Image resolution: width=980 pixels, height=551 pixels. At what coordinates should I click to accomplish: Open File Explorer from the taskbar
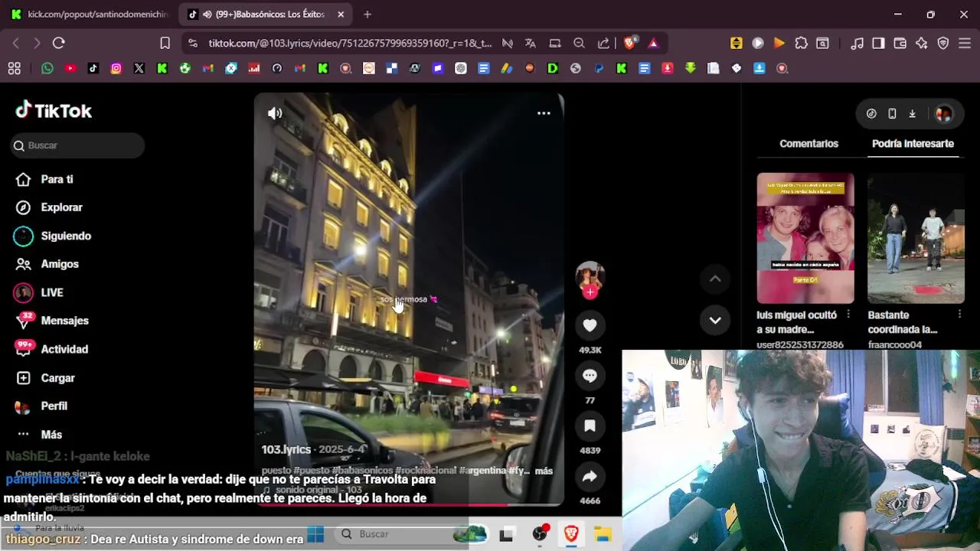click(x=603, y=534)
